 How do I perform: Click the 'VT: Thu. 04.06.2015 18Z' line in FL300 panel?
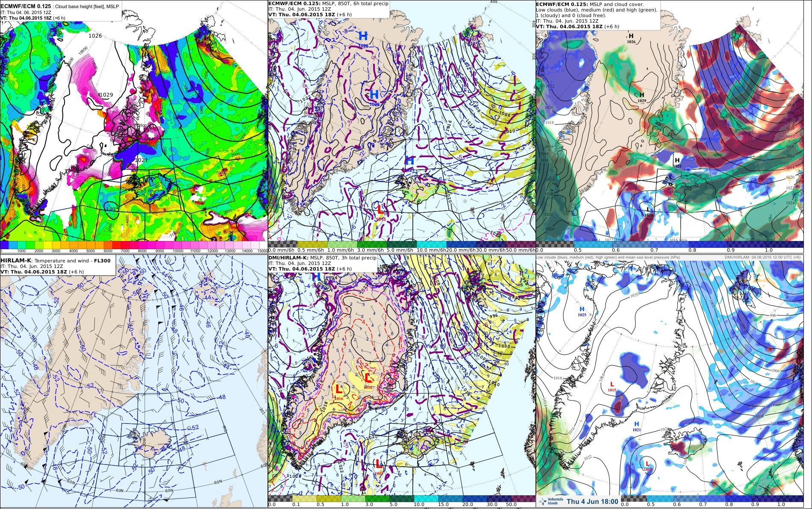[42, 272]
